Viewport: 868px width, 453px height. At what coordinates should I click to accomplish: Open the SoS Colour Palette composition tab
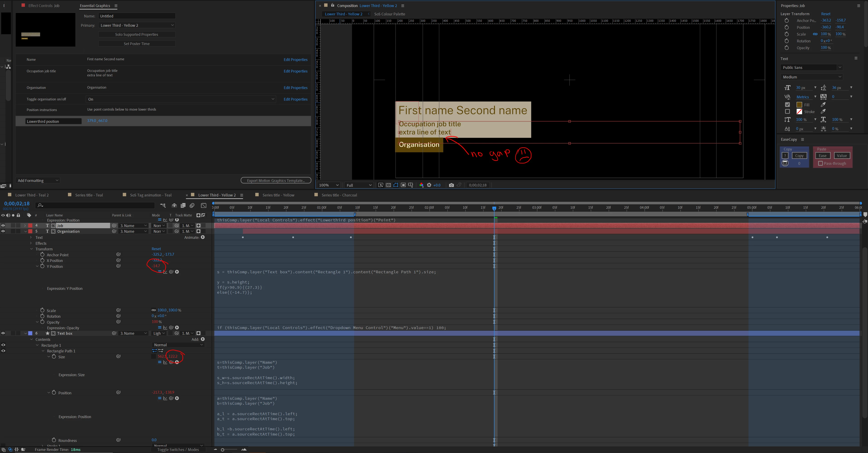pos(390,14)
